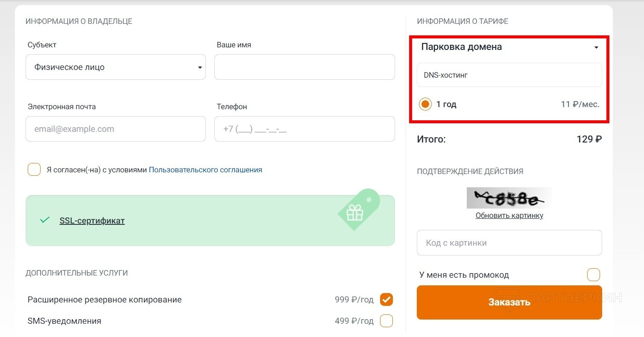Click the DNS-хостинг field
Image resolution: width=644 pixels, height=337 pixels.
pos(509,75)
